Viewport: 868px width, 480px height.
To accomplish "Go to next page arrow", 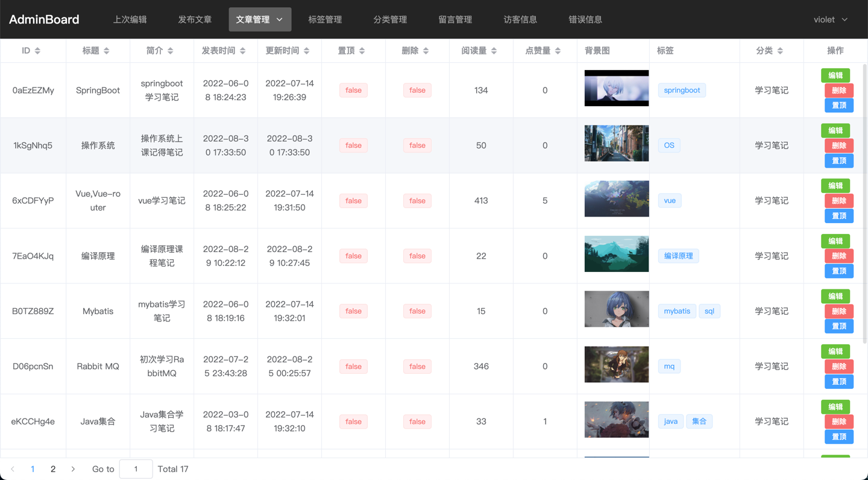I will click(x=73, y=469).
